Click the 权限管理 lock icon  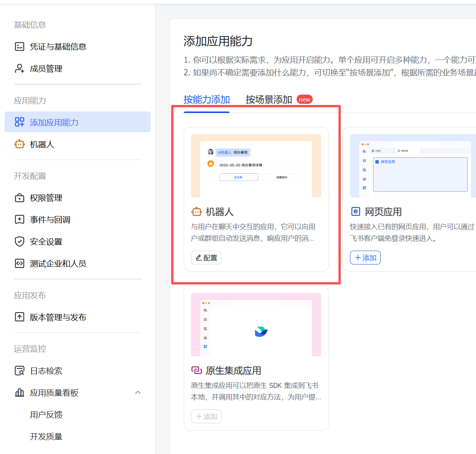[19, 198]
